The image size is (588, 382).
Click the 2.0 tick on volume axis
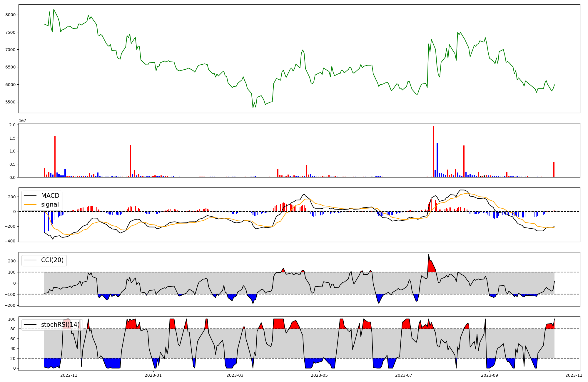12,125
